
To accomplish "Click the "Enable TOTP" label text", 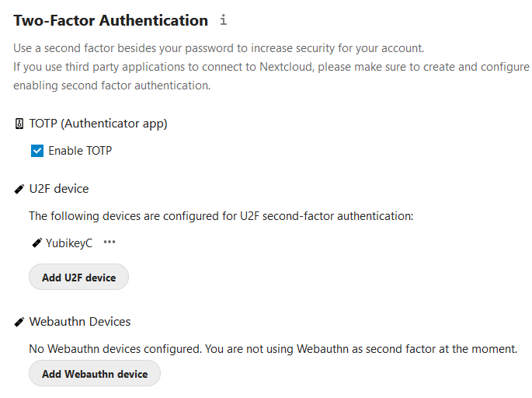I will pyautogui.click(x=80, y=151).
